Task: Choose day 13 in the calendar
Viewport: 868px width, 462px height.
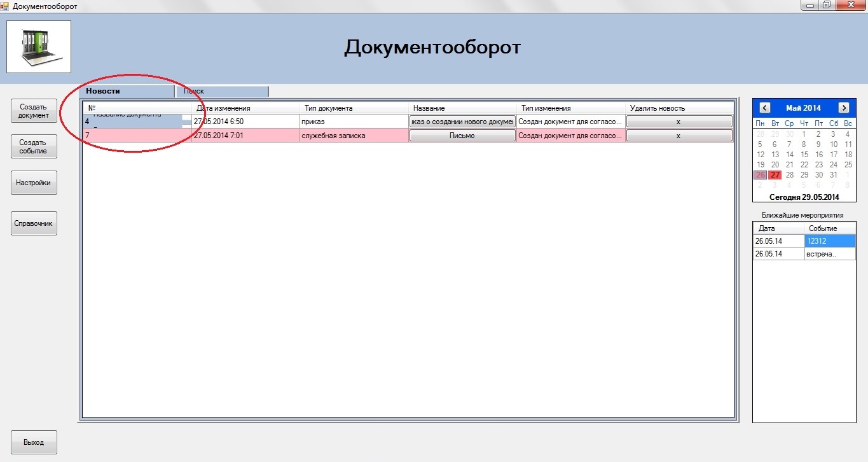Action: 775,155
